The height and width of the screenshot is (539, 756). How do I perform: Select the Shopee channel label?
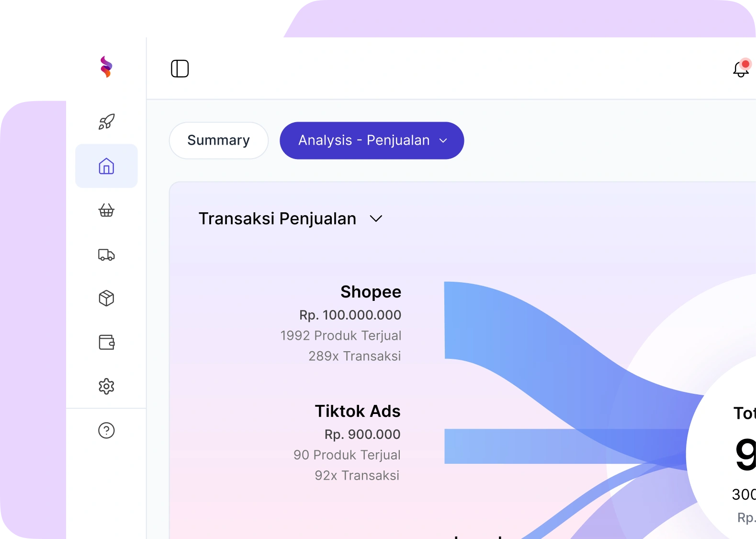(371, 292)
